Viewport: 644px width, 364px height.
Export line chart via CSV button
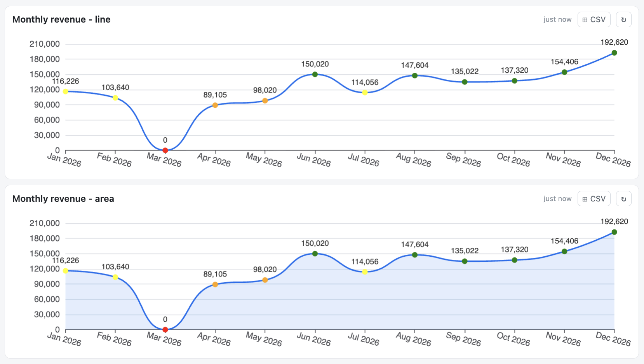coord(594,19)
